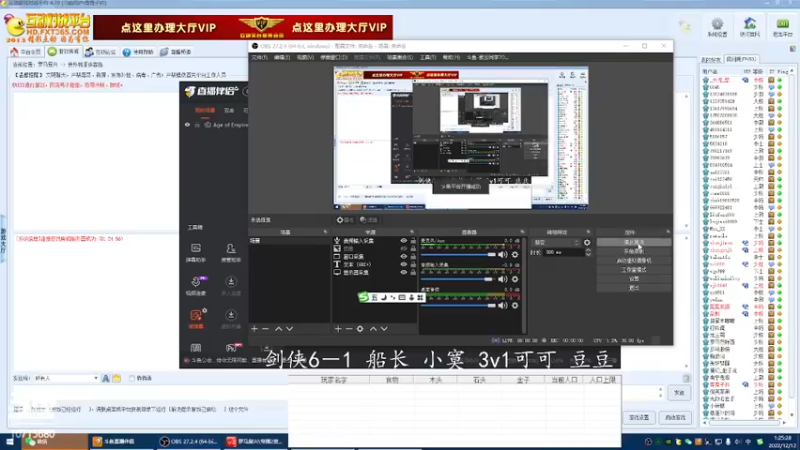Toggle lock on 窗口采集 source
This screenshot has height=450, width=800.
pos(413,257)
